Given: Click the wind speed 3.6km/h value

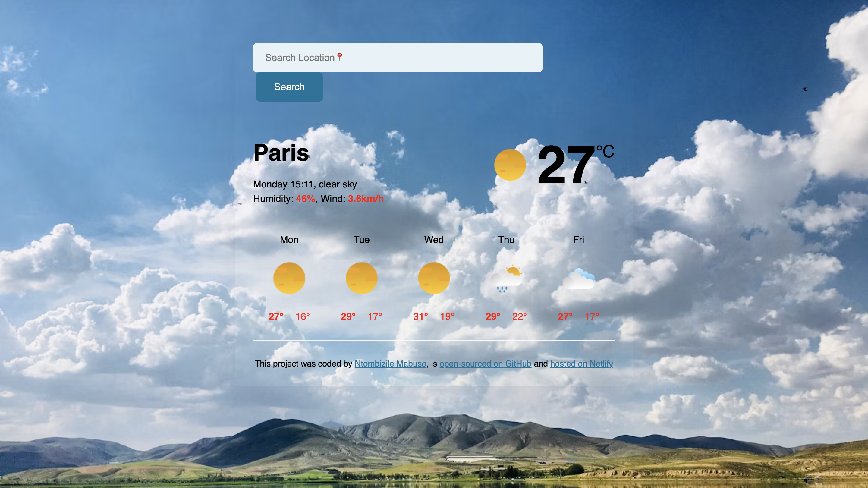Looking at the screenshot, I should pos(366,199).
